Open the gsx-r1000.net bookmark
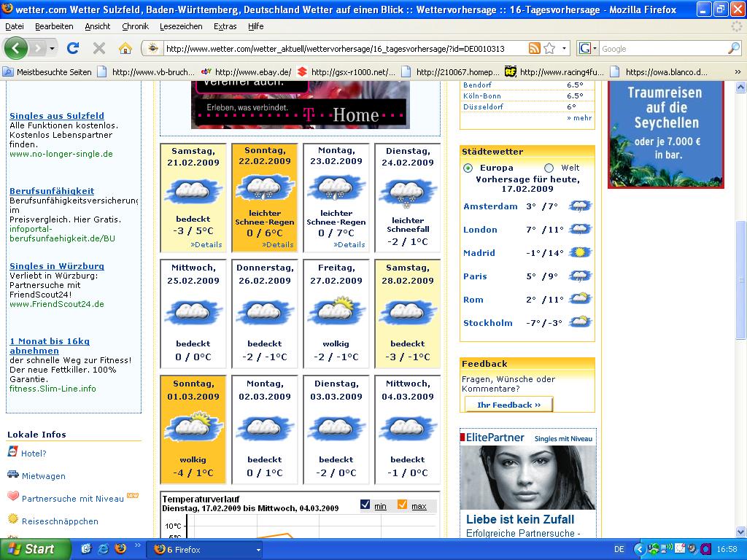The width and height of the screenshot is (747, 560). point(347,72)
